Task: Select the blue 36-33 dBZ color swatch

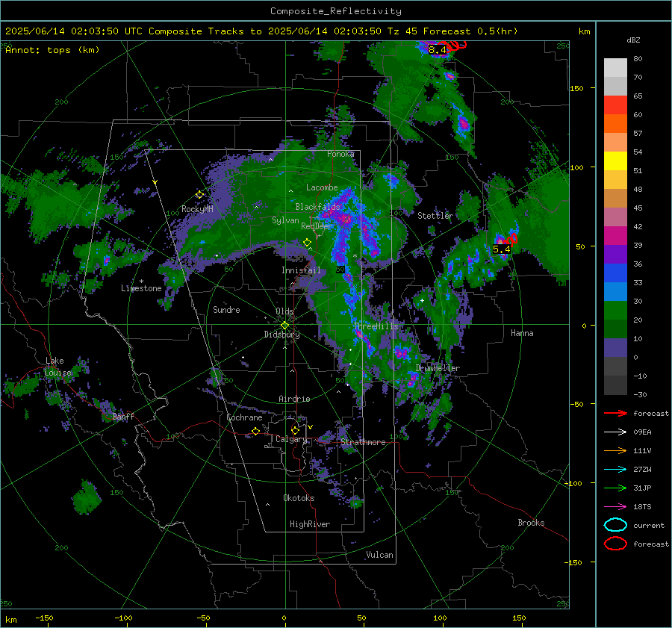Action: pyautogui.click(x=615, y=273)
